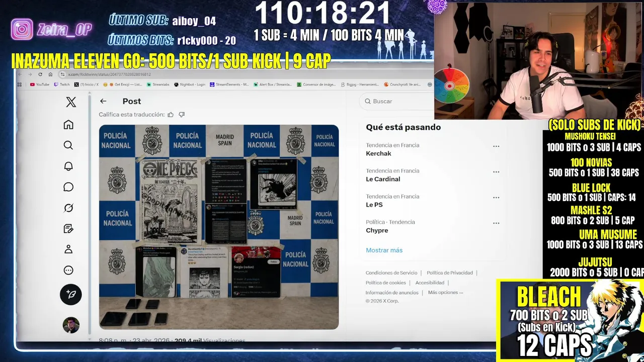Reload the page in the browser
Screen dimensions: 644x362
(40, 74)
